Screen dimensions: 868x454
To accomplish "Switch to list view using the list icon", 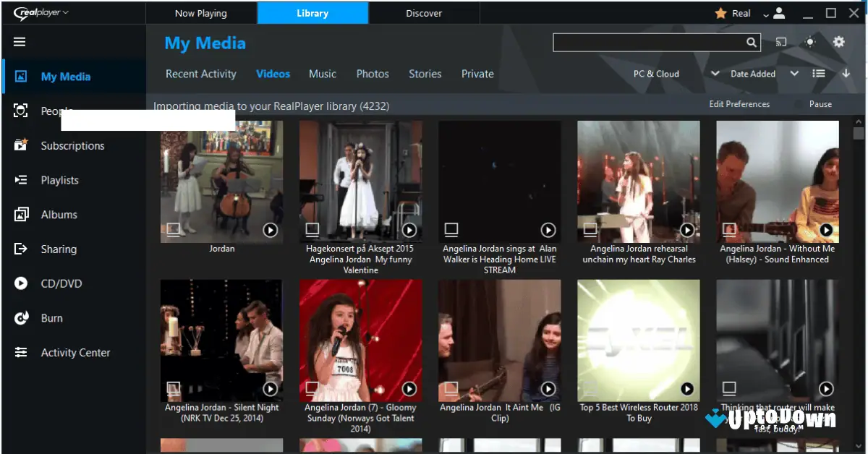I will pos(820,73).
